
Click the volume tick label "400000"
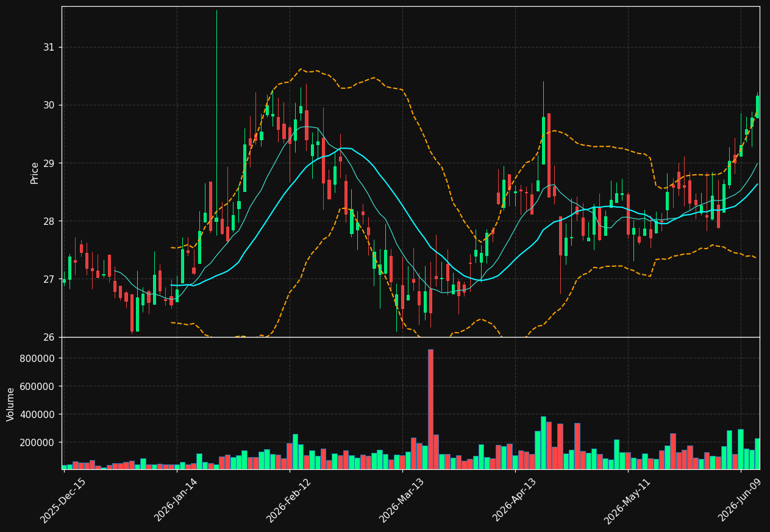click(37, 414)
